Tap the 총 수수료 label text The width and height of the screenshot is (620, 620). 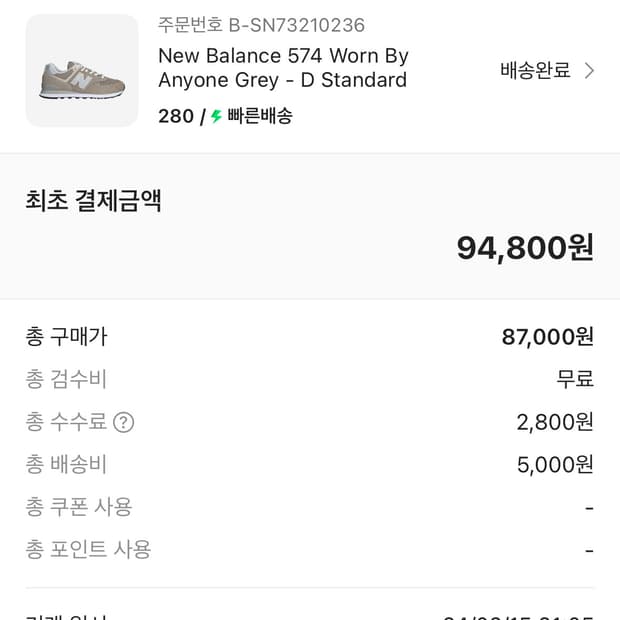66,422
